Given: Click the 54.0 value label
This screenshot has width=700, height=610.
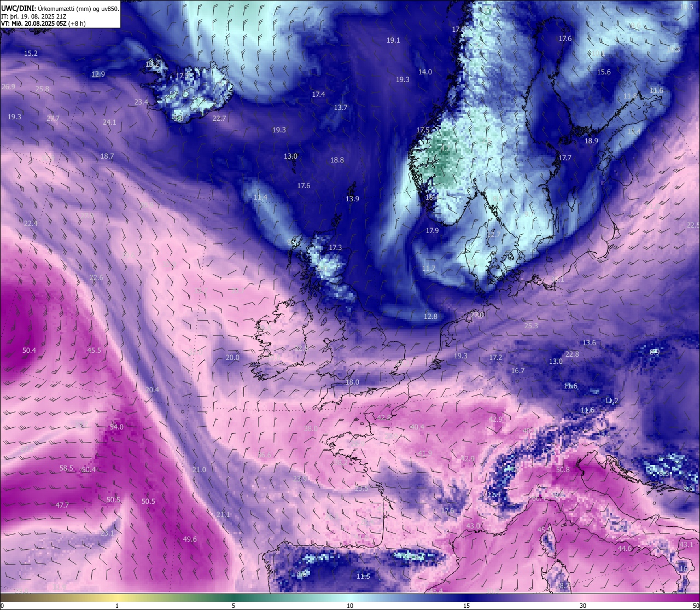Looking at the screenshot, I should pos(116,427).
